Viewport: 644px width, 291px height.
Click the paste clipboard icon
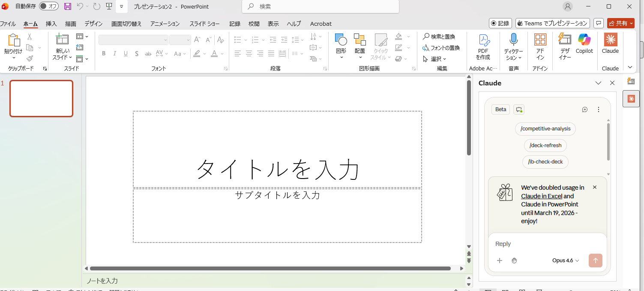click(13, 41)
